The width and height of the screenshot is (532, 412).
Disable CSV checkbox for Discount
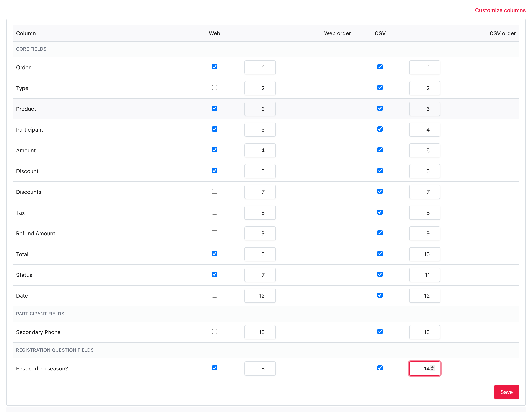pyautogui.click(x=380, y=171)
